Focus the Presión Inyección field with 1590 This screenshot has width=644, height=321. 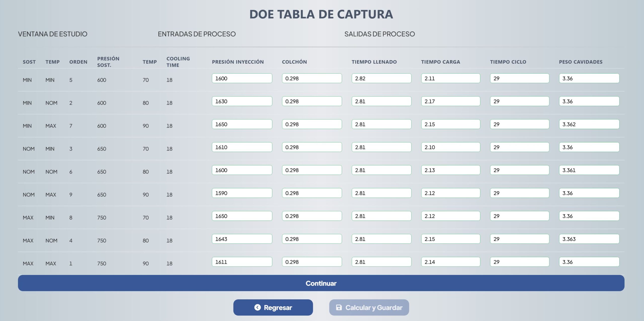pos(242,193)
